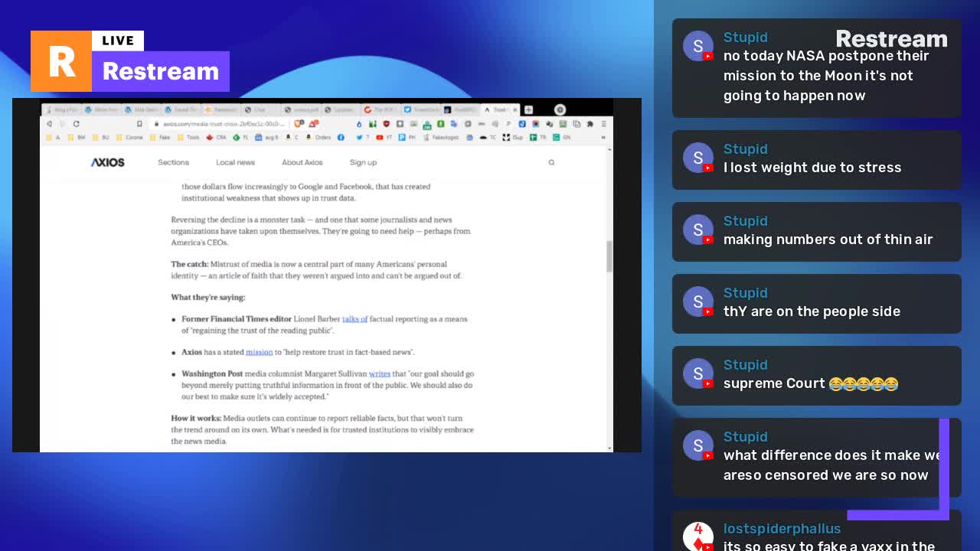Open the About Axios page
Screen dimensions: 980x551
tap(302, 162)
